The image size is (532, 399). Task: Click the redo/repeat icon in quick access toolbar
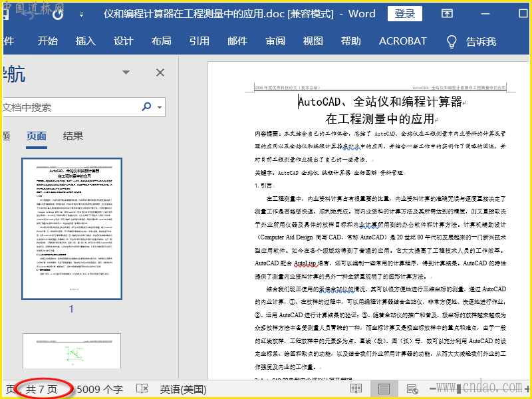click(58, 14)
